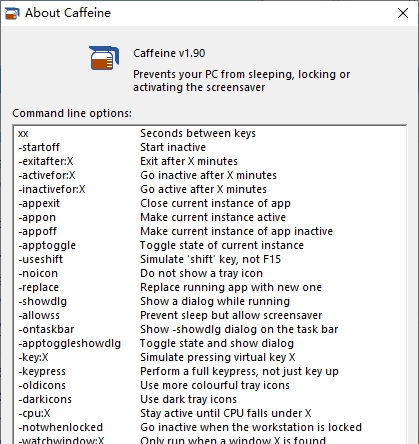Click 'Make current instance active' text
This screenshot has width=419, height=444.
tap(213, 217)
